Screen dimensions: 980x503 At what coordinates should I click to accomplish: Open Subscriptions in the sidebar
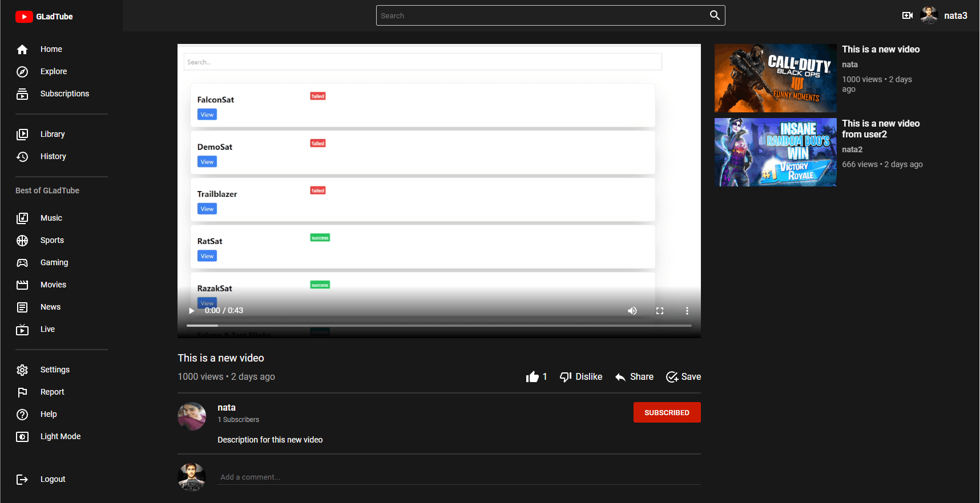(64, 94)
